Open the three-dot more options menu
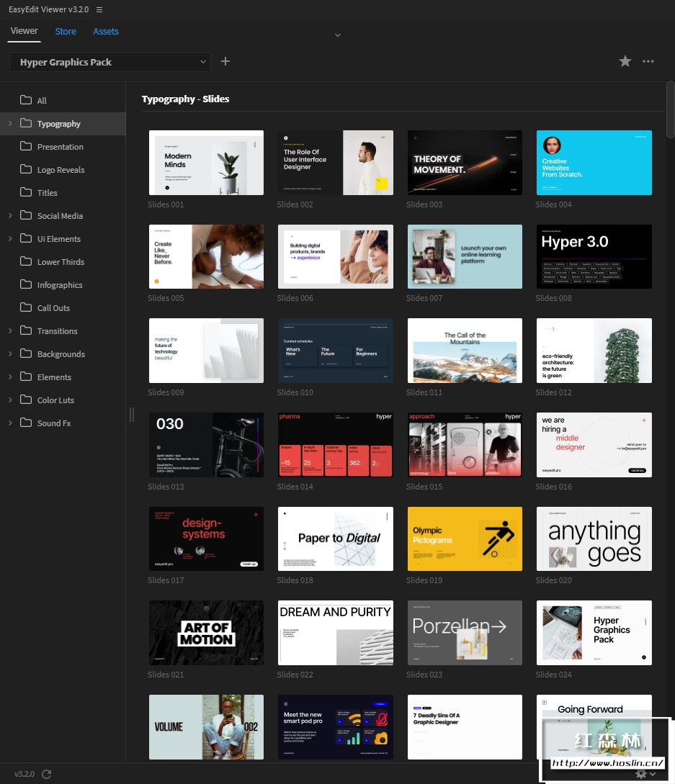This screenshot has height=784, width=675. (648, 62)
